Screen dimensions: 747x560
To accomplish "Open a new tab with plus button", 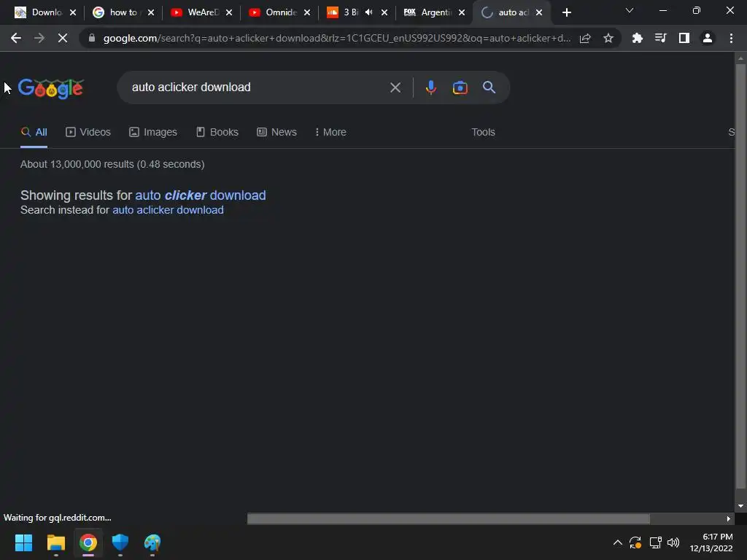I will [566, 12].
